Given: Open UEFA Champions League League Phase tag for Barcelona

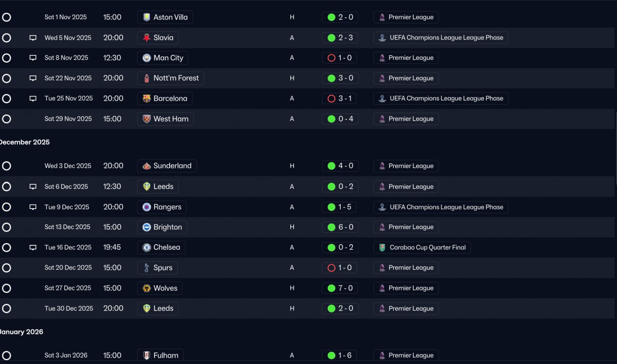Looking at the screenshot, I should pos(441,98).
